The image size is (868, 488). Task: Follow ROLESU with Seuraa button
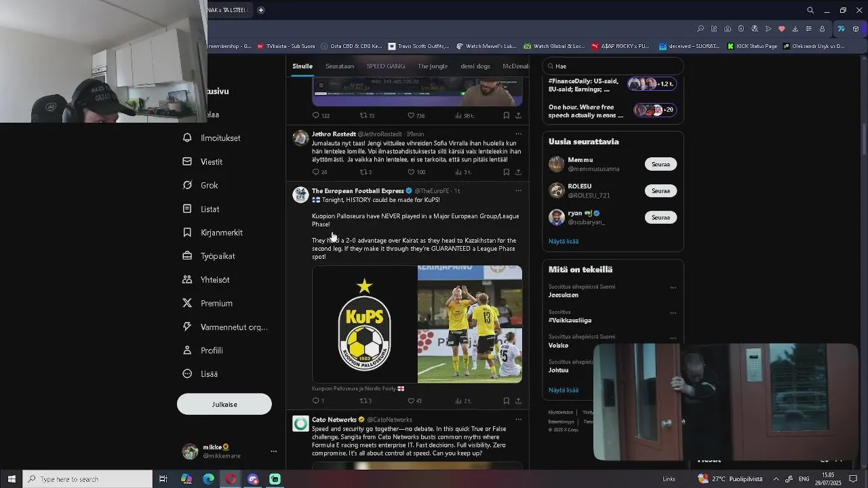pyautogui.click(x=660, y=190)
